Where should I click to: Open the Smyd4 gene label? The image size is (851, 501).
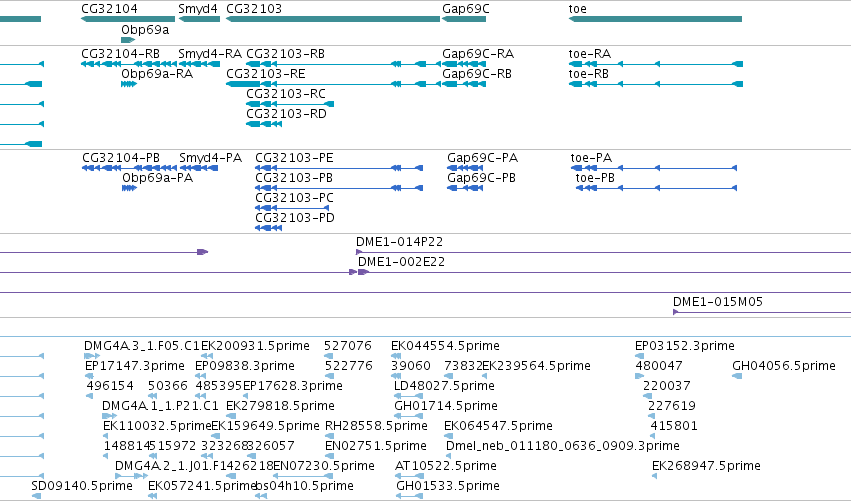198,9
